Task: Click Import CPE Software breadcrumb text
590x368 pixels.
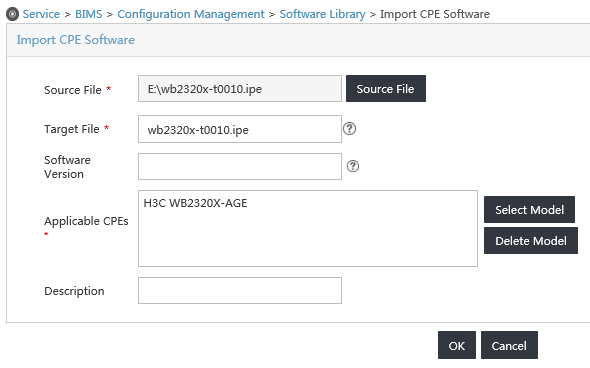Action: pyautogui.click(x=435, y=14)
